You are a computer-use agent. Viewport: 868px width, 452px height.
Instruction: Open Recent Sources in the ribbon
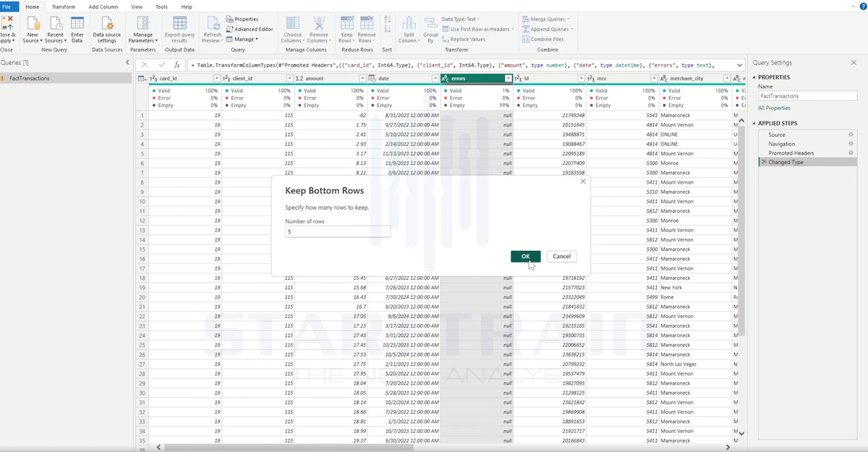pyautogui.click(x=55, y=29)
